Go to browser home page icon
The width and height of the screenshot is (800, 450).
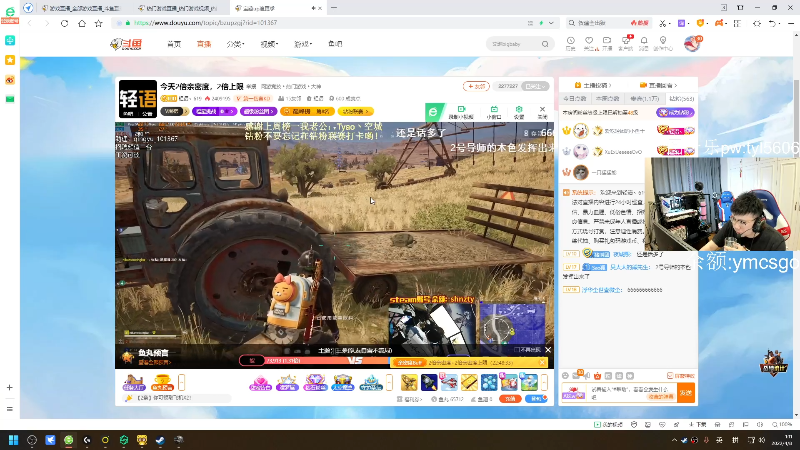[82, 23]
